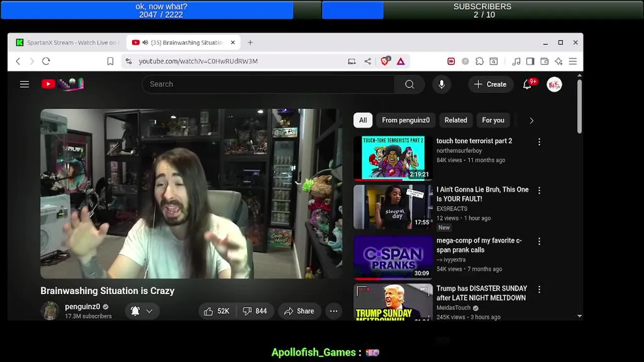The width and height of the screenshot is (644, 362).
Task: Select the All filter chip
Action: tap(363, 120)
